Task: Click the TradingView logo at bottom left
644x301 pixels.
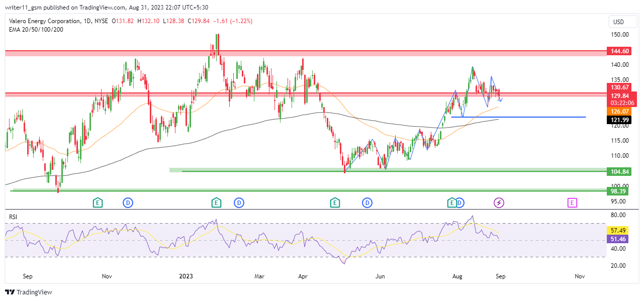Action: coord(29,292)
